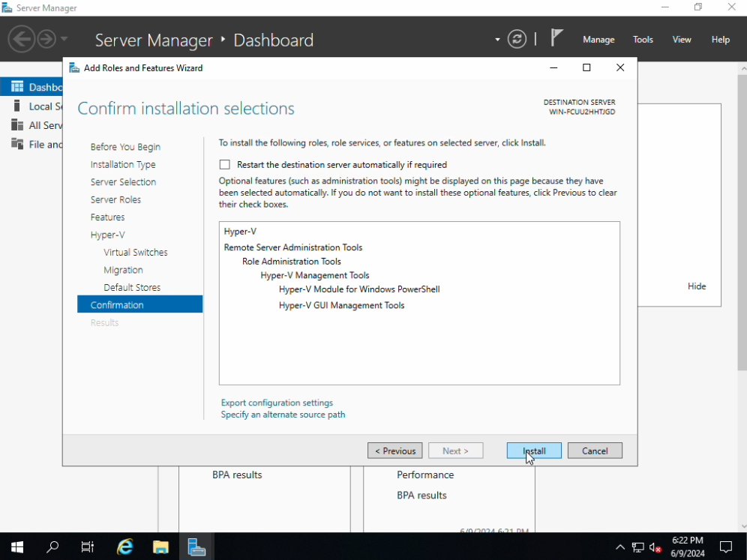Click the Server Manager refresh icon

[517, 39]
